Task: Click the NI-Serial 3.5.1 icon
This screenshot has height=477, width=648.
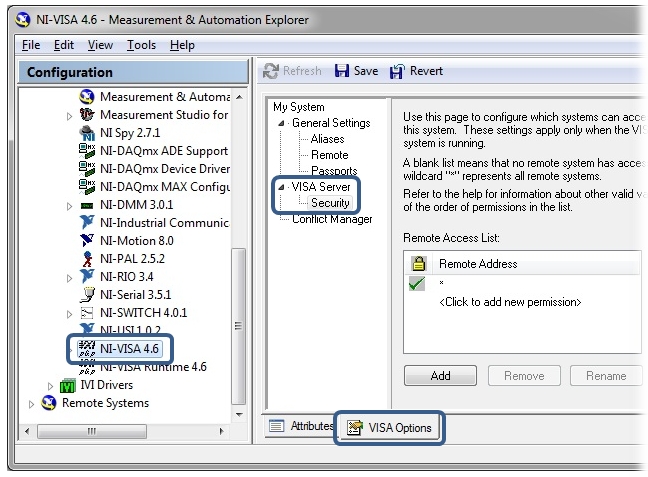Action: click(87, 295)
